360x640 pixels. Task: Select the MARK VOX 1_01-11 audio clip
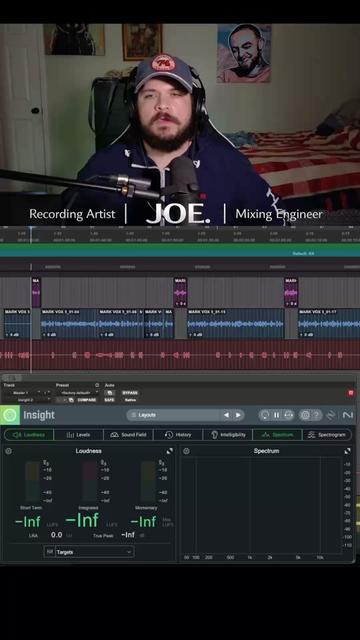(236, 324)
